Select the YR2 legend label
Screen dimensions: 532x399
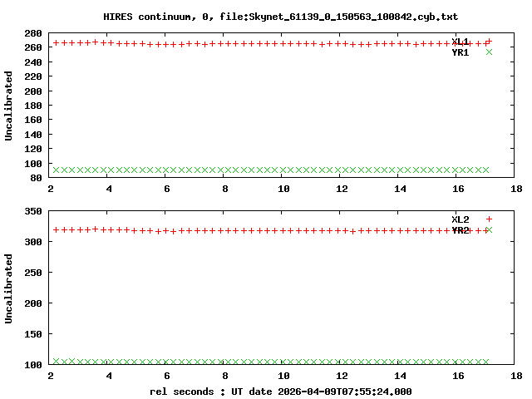pyautogui.click(x=461, y=230)
